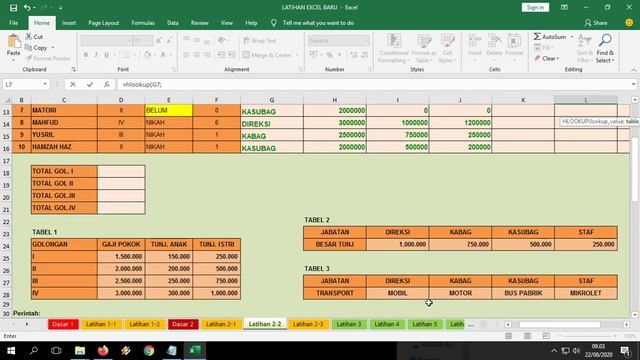Click Page Layout view status icon
640x360 pixels.
[527, 336]
